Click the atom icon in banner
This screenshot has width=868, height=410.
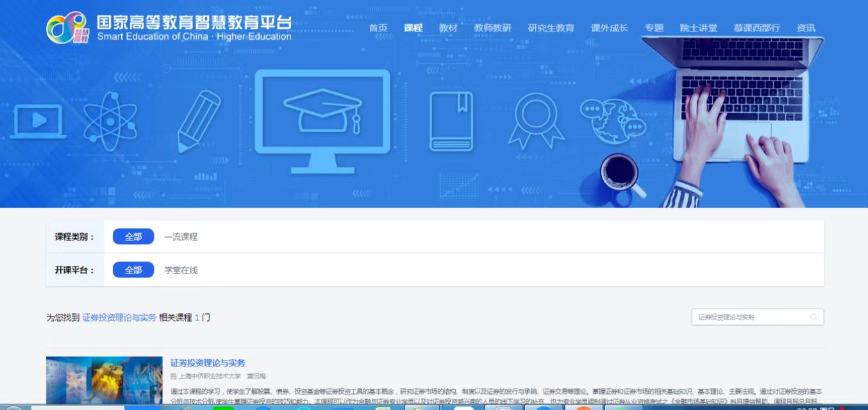click(x=110, y=120)
